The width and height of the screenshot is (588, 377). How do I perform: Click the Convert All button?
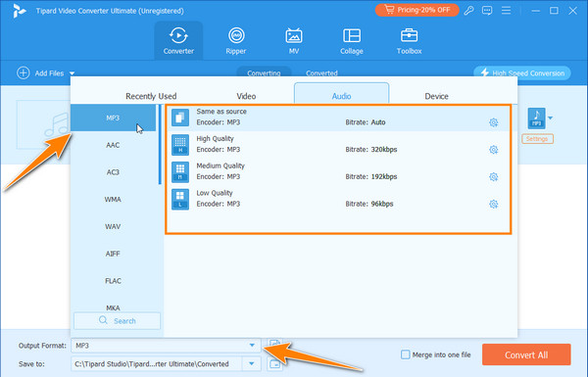(x=526, y=354)
